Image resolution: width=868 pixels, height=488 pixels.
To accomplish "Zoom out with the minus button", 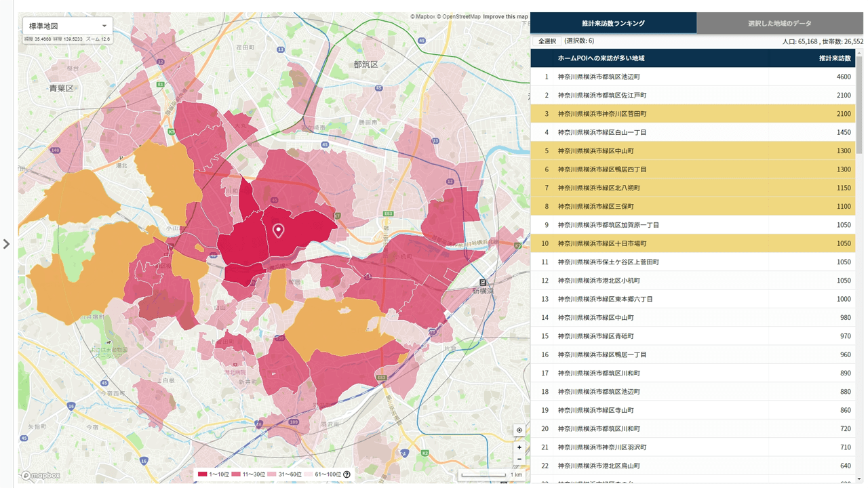I will pos(519,460).
